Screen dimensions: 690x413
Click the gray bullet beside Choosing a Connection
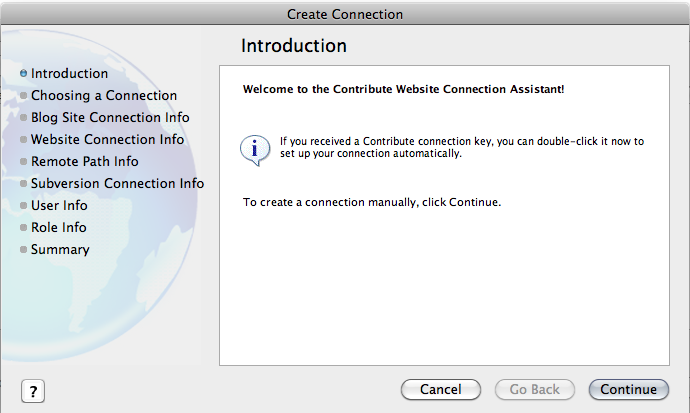[23, 95]
